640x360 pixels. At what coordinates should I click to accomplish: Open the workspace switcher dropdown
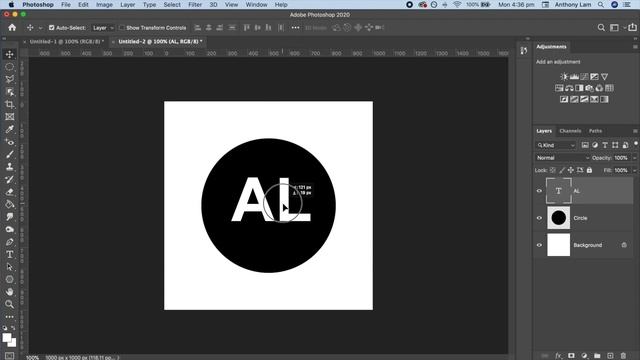[x=616, y=27]
